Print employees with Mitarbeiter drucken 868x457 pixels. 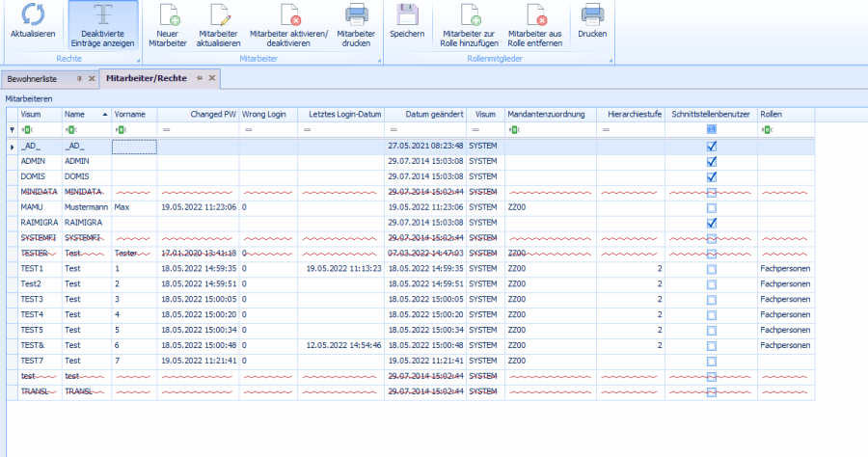click(x=356, y=15)
